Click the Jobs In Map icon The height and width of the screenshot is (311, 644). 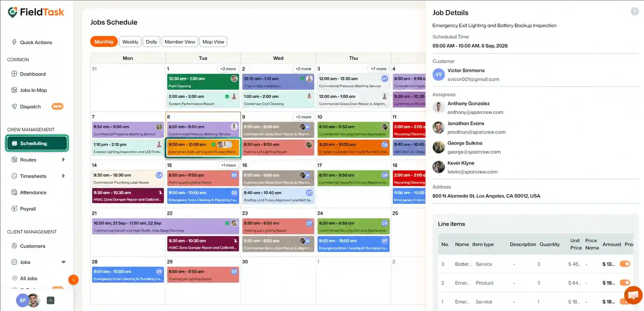pos(14,90)
